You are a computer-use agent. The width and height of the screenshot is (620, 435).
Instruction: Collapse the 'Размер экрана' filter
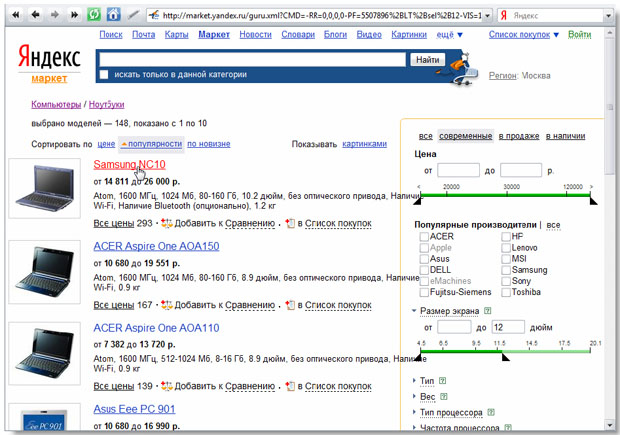(414, 311)
